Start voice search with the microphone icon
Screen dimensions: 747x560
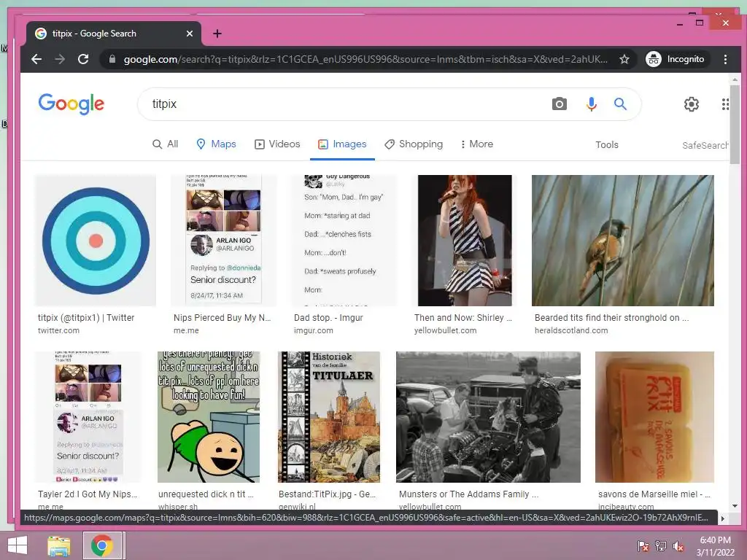point(591,104)
